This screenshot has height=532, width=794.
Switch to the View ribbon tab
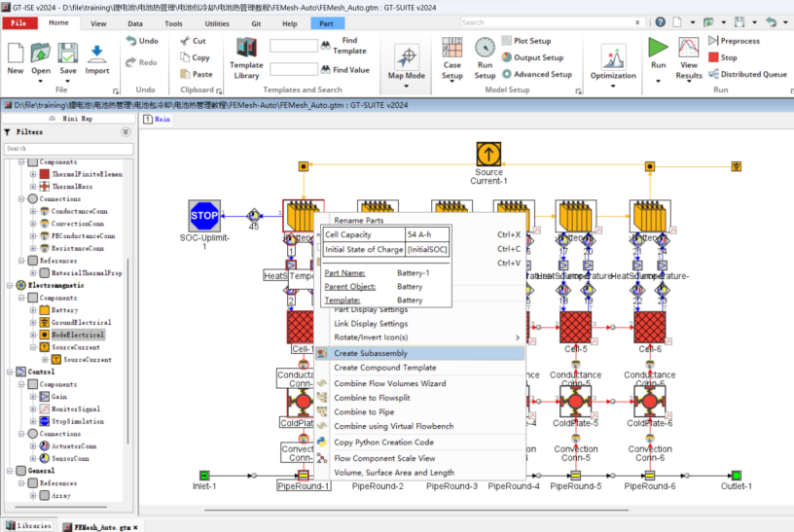tap(98, 23)
